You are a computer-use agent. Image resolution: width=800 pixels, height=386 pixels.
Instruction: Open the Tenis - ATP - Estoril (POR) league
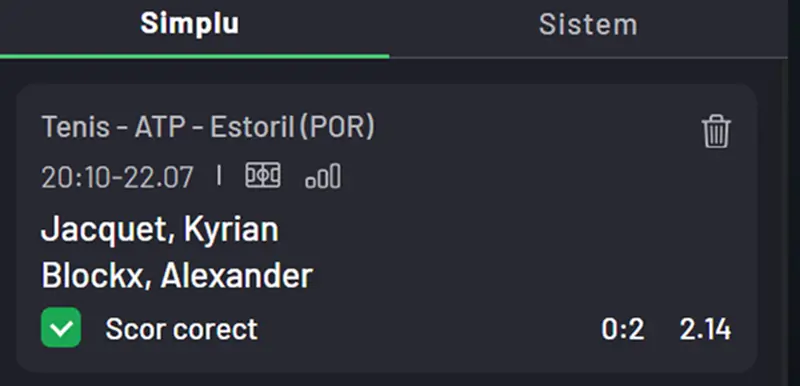point(208,127)
